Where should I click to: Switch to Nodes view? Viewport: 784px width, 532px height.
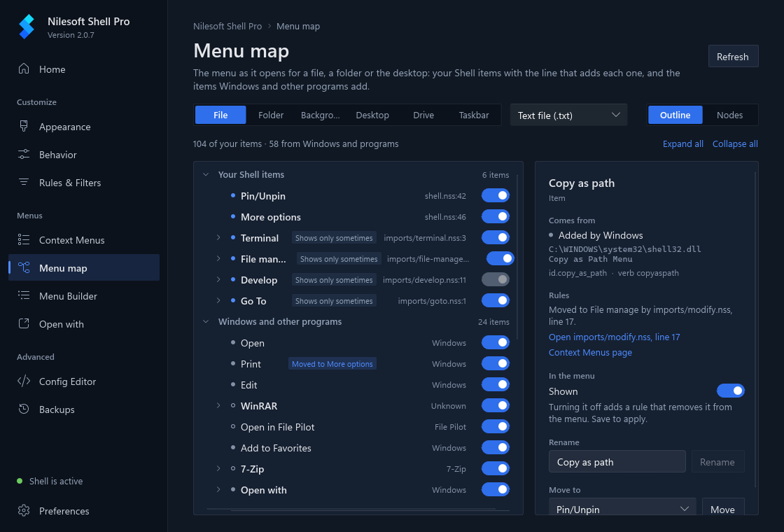[729, 115]
